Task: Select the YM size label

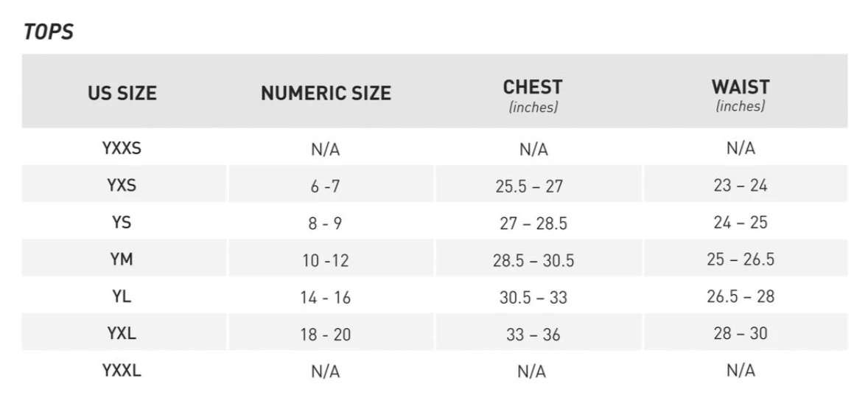Action: point(122,259)
